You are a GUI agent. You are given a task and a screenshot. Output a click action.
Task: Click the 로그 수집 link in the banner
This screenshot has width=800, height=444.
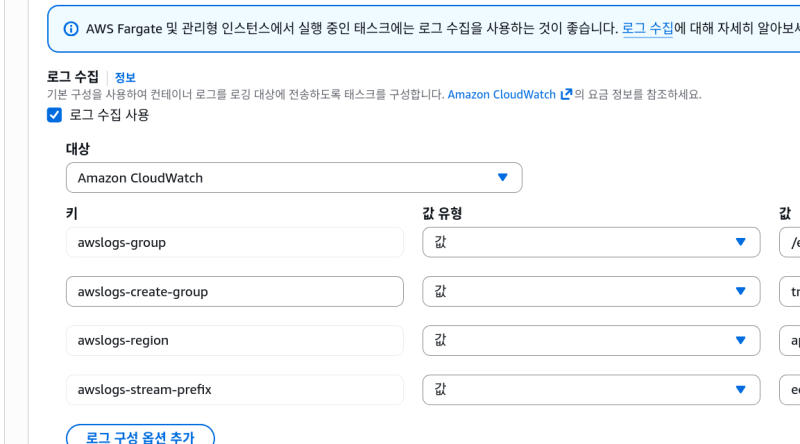[x=648, y=29]
